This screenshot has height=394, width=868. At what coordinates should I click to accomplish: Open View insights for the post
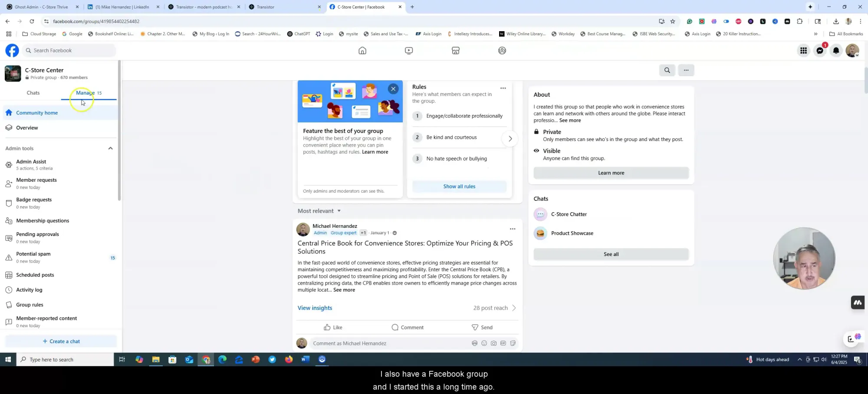(315, 308)
